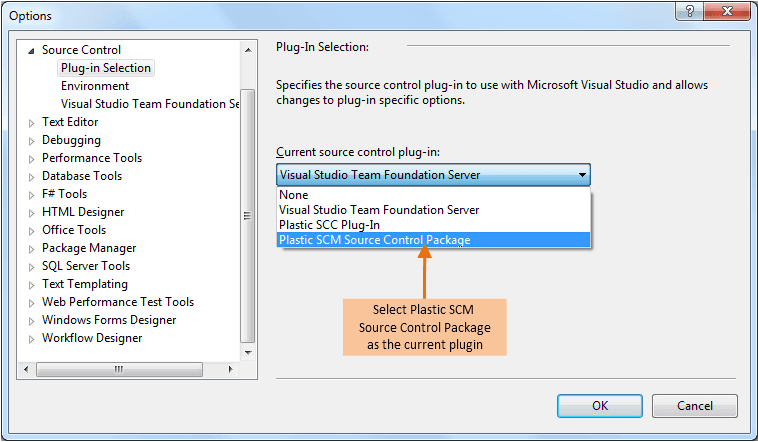Open Visual Studio Team Foundation Server settings

coord(150,104)
